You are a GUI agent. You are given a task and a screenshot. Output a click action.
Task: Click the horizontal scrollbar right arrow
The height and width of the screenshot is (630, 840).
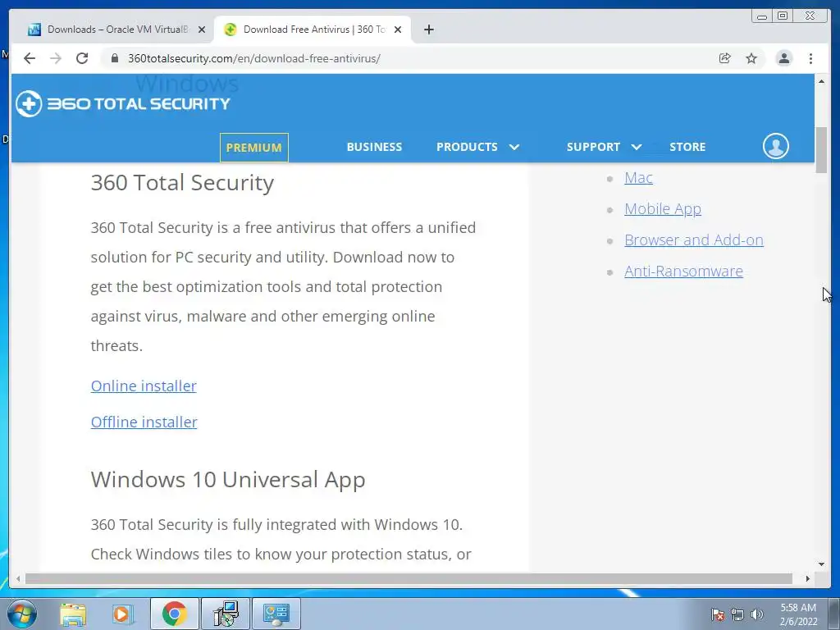click(808, 578)
